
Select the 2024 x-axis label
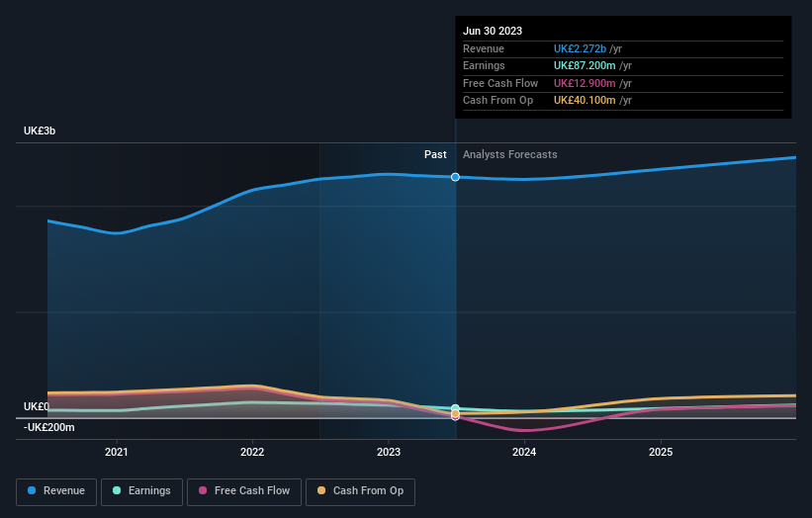click(x=524, y=452)
